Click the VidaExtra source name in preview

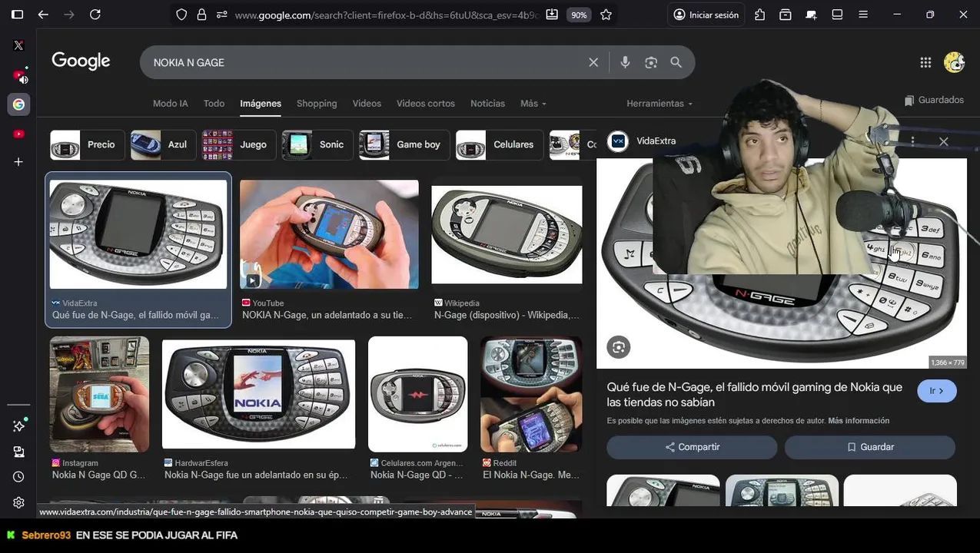point(656,141)
